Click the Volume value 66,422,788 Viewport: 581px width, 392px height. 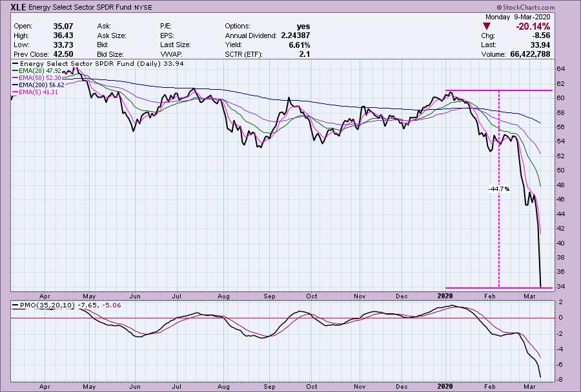pyautogui.click(x=530, y=54)
